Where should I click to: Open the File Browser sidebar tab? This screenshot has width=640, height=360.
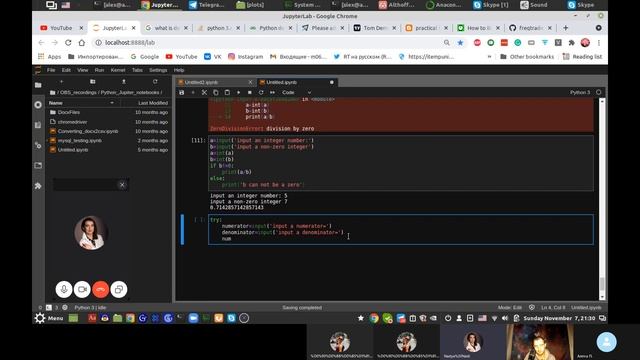click(38, 85)
